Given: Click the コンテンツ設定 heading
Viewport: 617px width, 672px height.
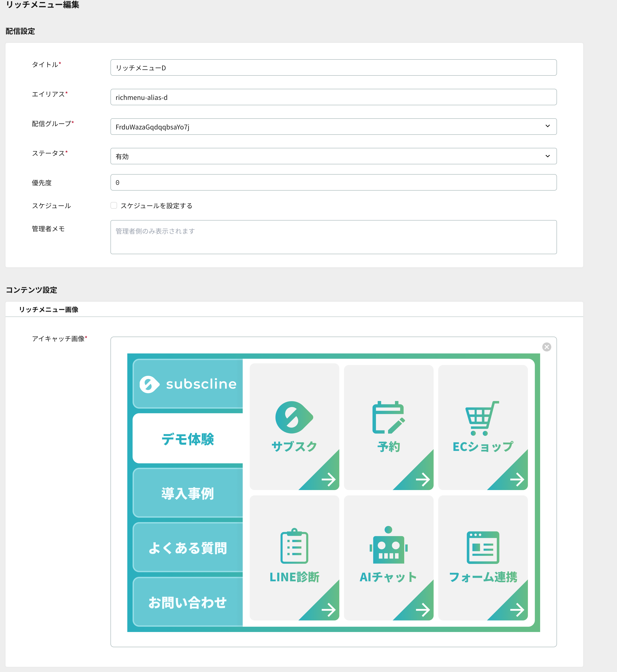Looking at the screenshot, I should [31, 290].
